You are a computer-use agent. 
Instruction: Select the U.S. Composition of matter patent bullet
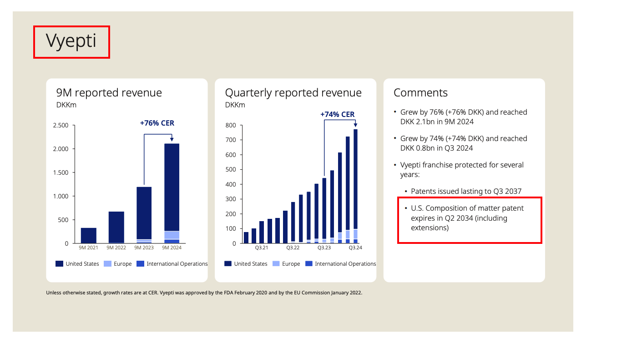[x=467, y=218]
